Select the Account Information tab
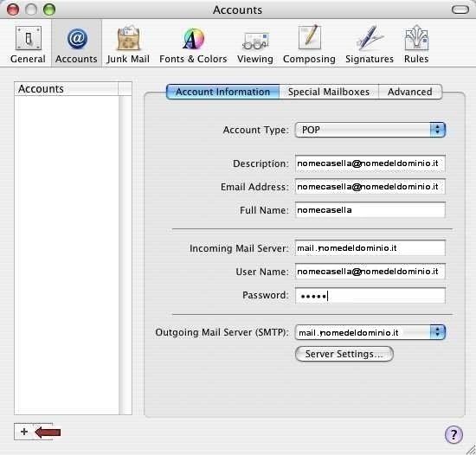 222,92
